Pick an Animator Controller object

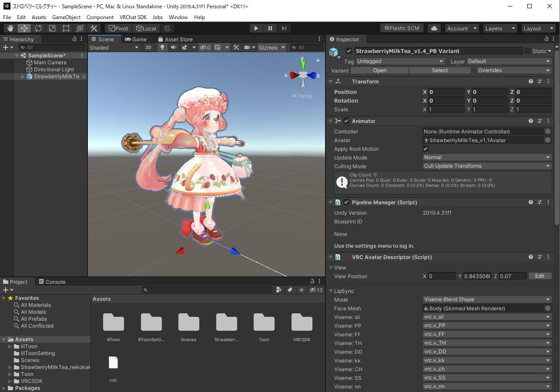[x=548, y=131]
